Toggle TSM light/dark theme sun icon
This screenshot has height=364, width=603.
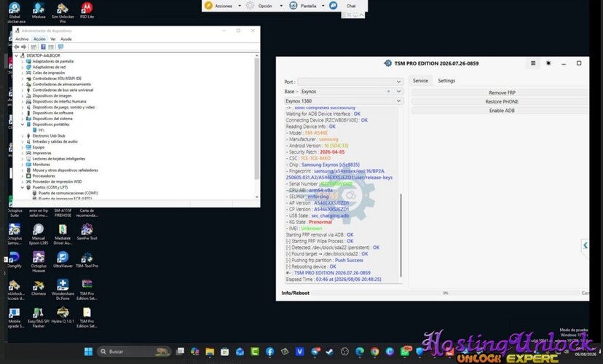(x=548, y=63)
